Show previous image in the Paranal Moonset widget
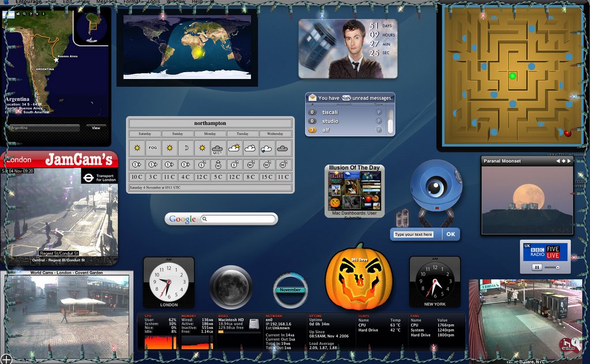Image resolution: width=590 pixels, height=364 pixels. coord(558,161)
